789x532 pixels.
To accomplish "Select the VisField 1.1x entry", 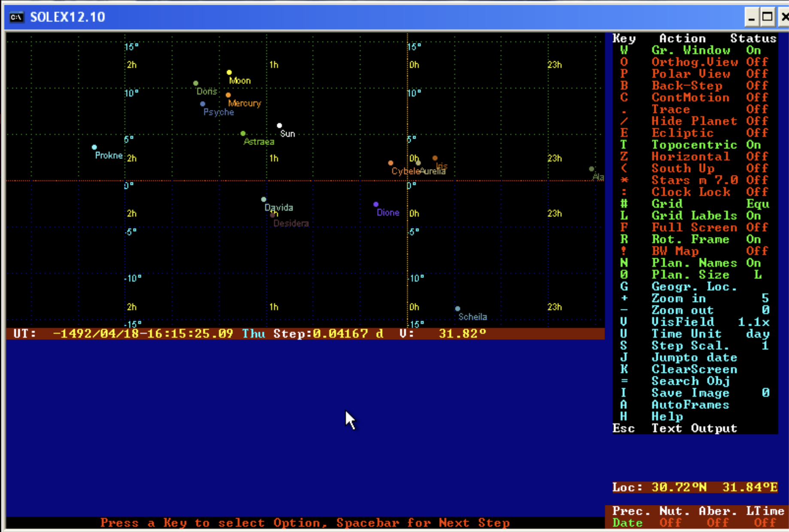I will (694, 321).
